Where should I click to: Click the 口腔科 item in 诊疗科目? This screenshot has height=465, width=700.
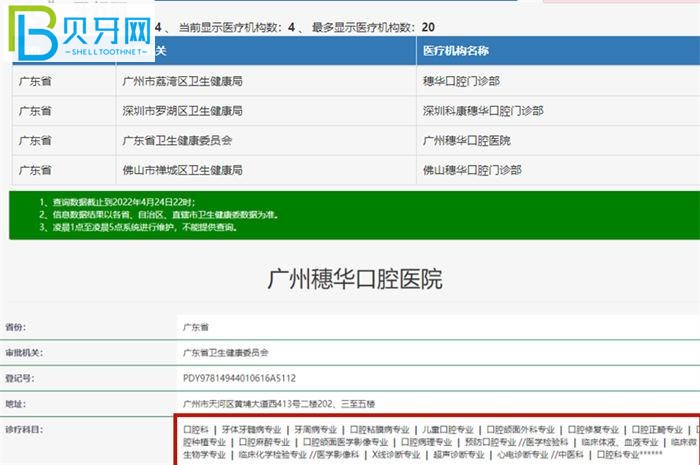coord(196,429)
